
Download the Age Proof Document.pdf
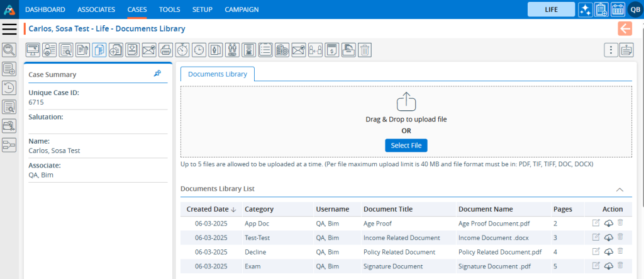(x=608, y=223)
